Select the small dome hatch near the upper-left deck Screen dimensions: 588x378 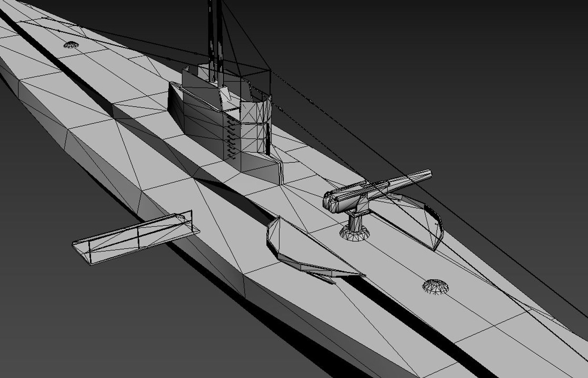(x=71, y=44)
